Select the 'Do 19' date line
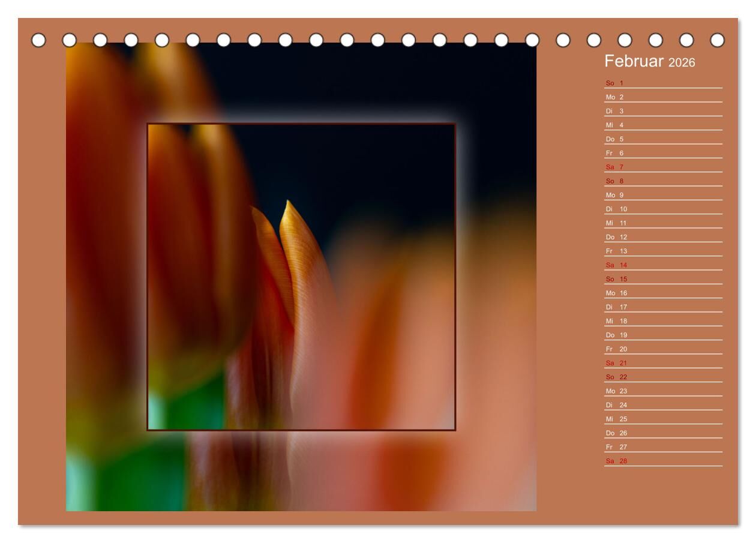756x543 pixels. coord(616,335)
